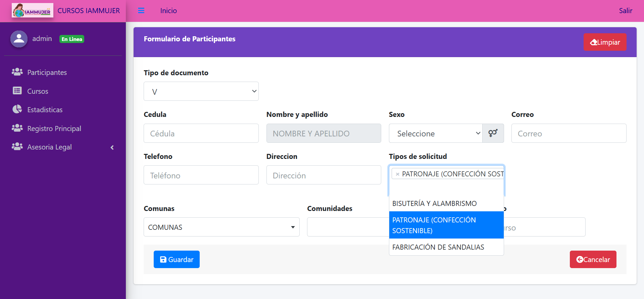
Task: Click the IAMMUJER logo image
Action: coord(33,11)
